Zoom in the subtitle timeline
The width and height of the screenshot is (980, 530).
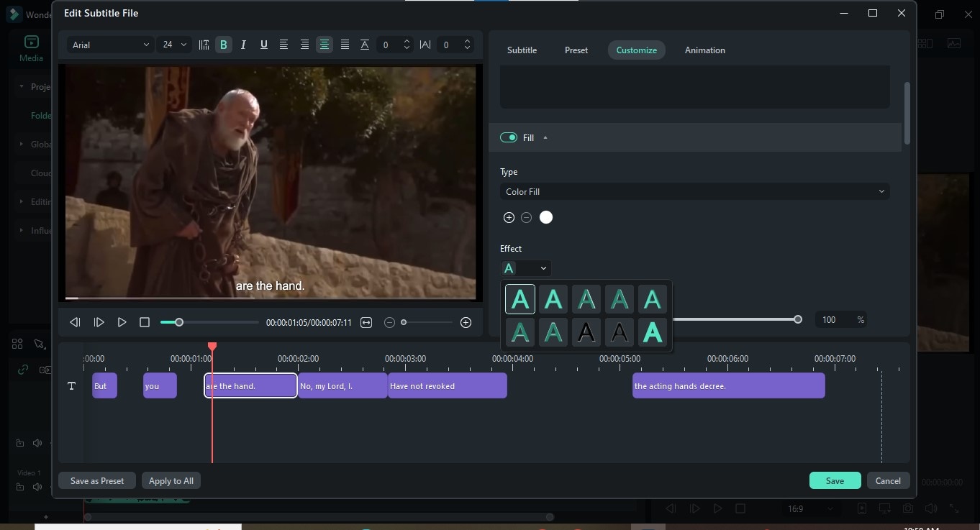point(466,323)
